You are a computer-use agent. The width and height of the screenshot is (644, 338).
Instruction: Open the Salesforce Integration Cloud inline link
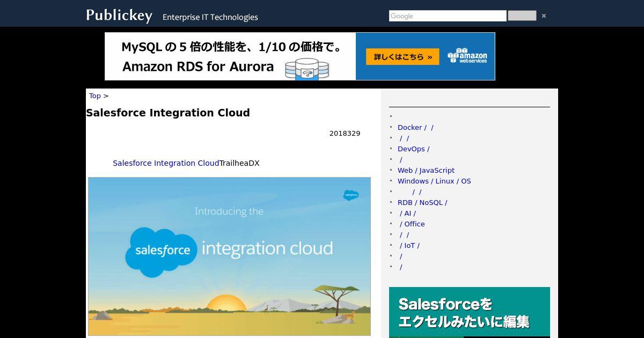[x=166, y=163]
